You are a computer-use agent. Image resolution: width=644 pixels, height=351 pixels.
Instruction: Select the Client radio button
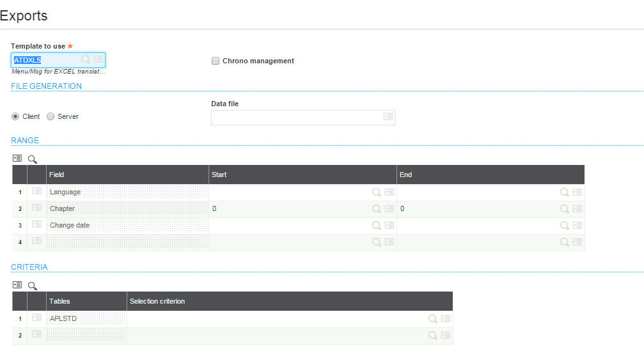(16, 116)
